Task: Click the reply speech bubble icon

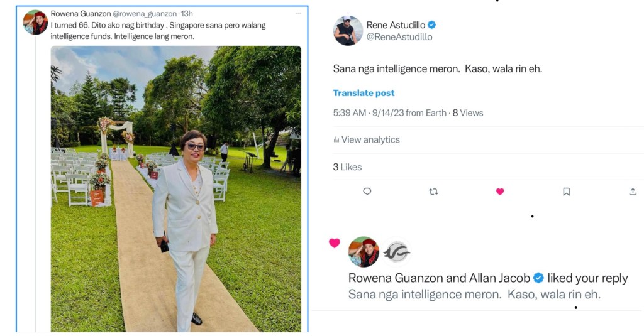Action: [367, 192]
